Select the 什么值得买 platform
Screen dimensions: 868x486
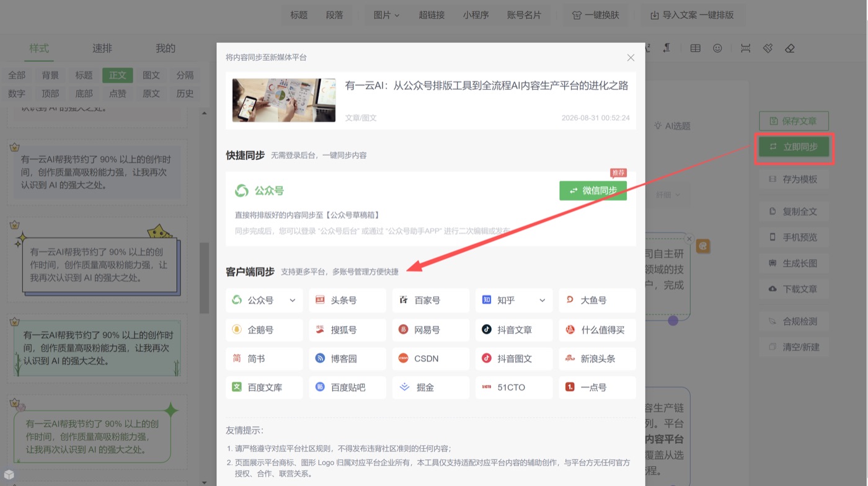(x=597, y=330)
